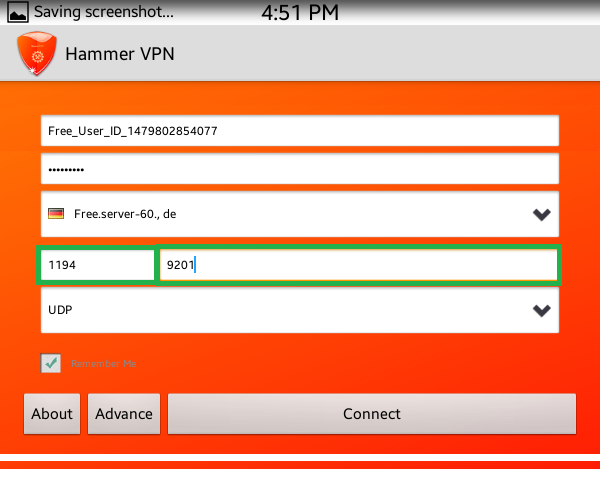The image size is (600, 484).
Task: Open the About screen
Action: pos(52,414)
